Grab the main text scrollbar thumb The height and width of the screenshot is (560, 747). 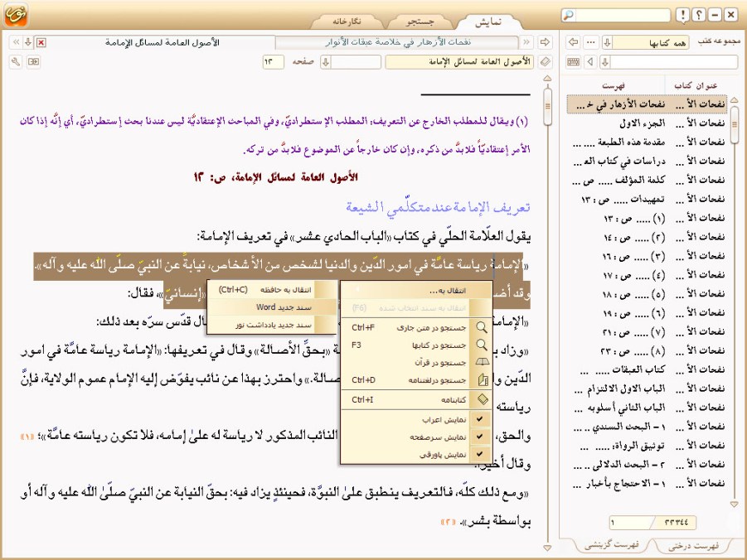pos(547,106)
